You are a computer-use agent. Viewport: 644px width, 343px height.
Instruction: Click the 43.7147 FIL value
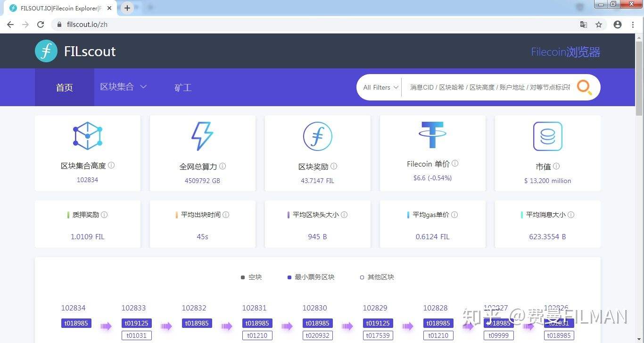click(317, 181)
